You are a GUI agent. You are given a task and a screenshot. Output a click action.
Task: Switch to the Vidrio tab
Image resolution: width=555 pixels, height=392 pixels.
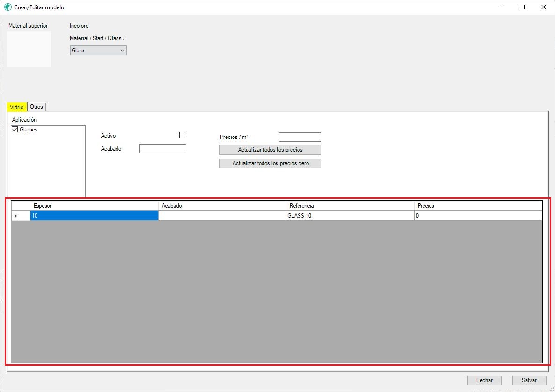[x=17, y=107]
